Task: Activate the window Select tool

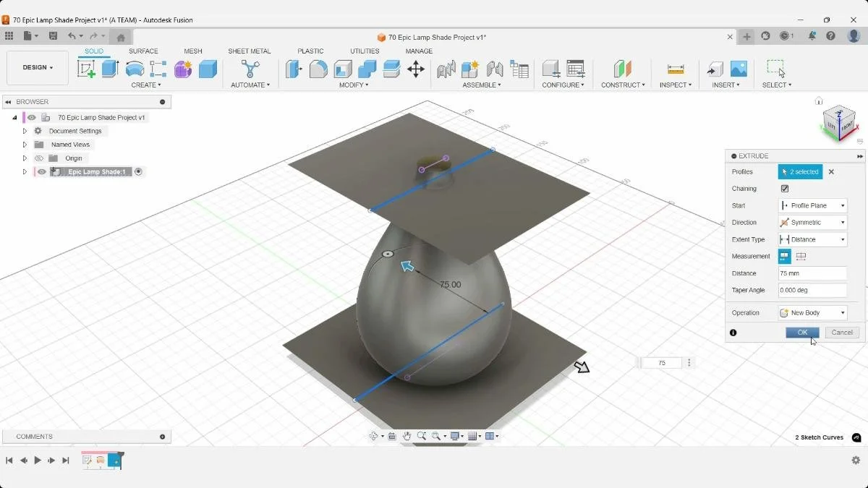Action: point(776,69)
